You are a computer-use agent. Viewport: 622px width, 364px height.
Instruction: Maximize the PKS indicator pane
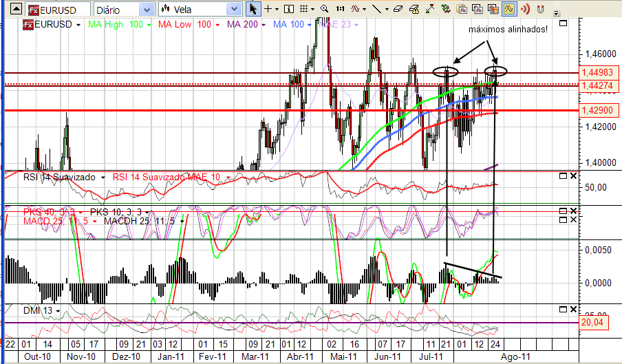(563, 211)
